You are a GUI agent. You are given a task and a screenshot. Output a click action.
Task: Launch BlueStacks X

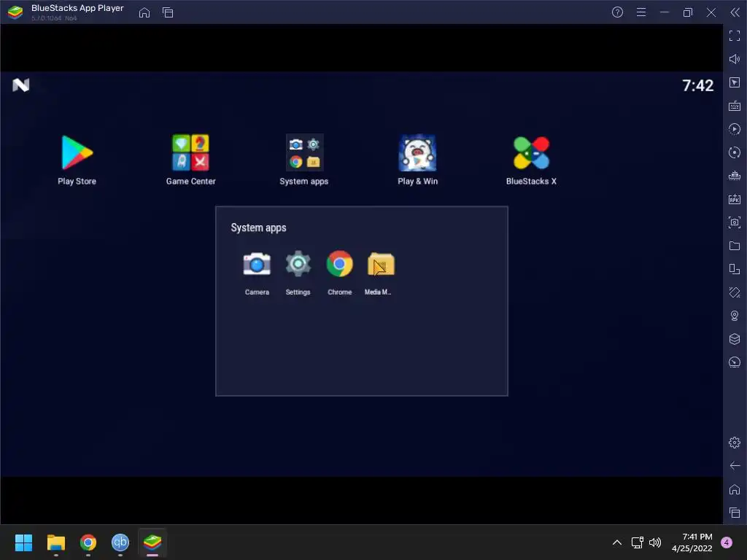(531, 153)
